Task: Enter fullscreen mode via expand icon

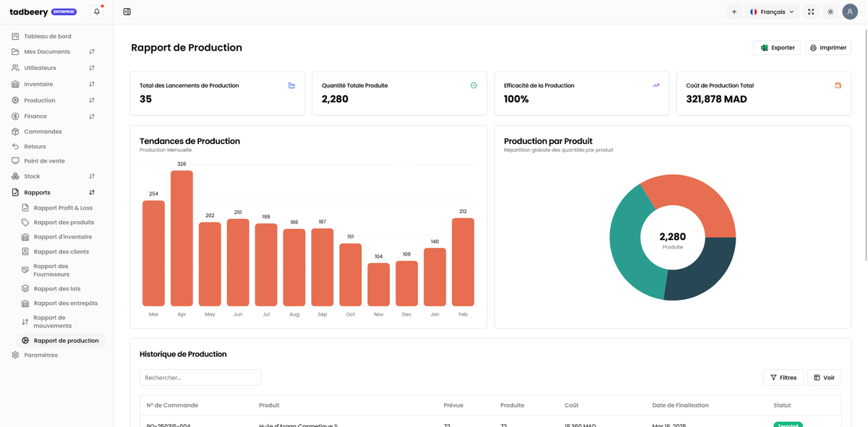Action: pos(811,12)
